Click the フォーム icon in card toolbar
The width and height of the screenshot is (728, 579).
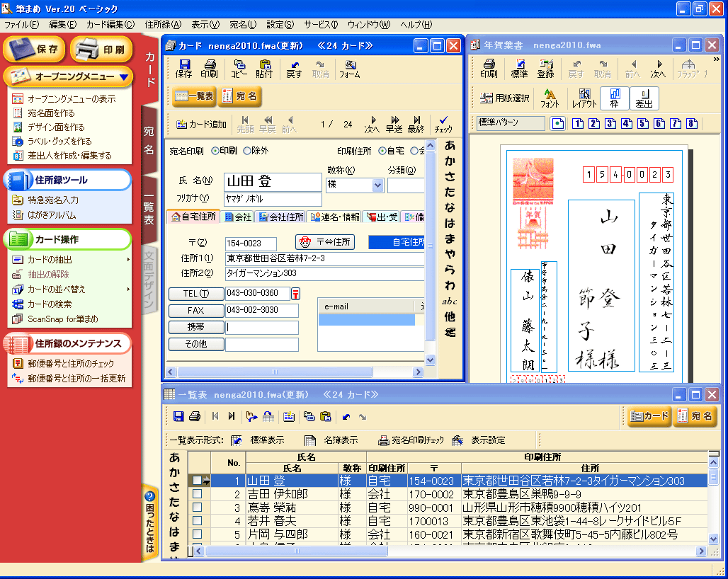(349, 69)
